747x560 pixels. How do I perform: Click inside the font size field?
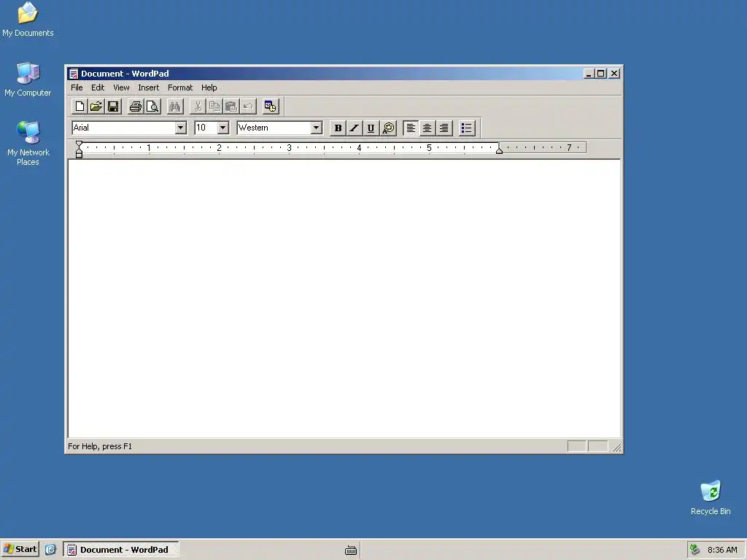(x=206, y=128)
